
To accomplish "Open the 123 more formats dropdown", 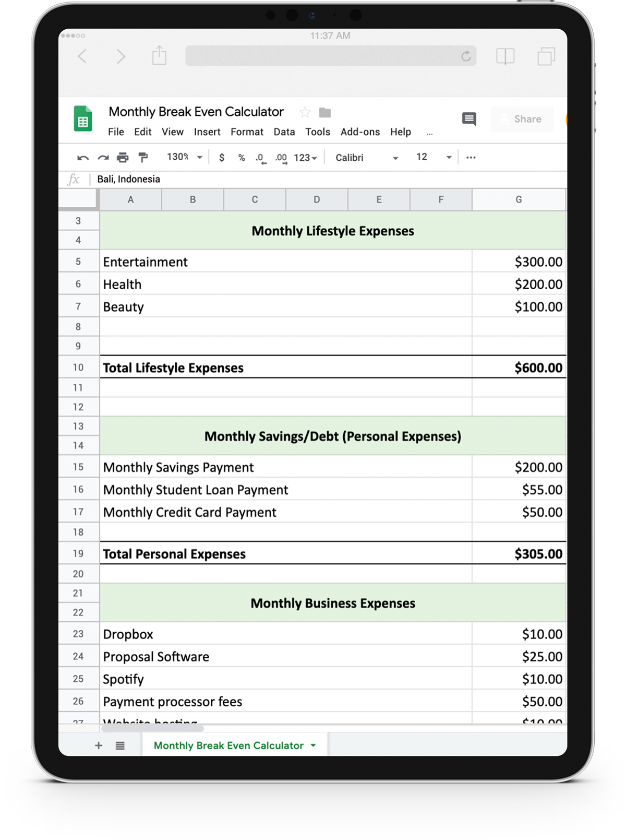I will 305,158.
